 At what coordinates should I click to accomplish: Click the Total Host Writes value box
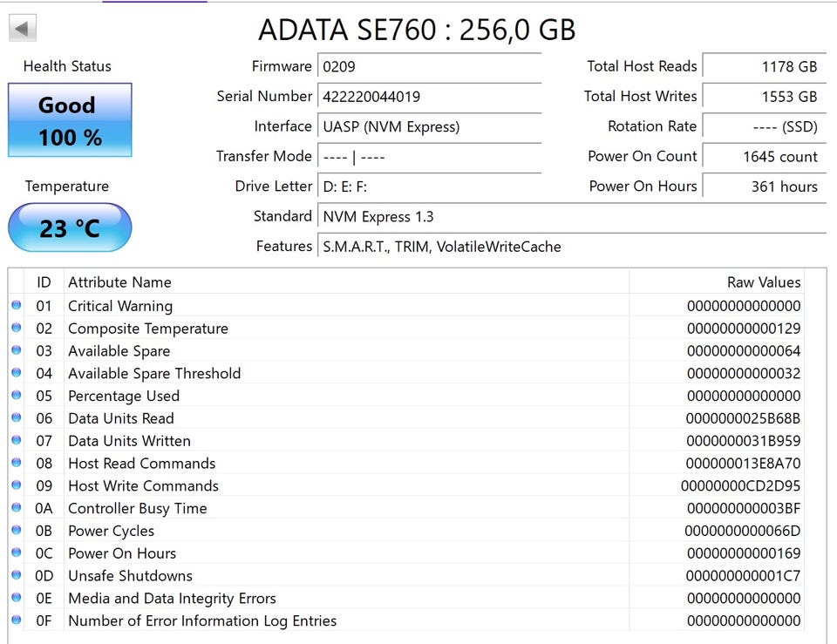[x=764, y=97]
